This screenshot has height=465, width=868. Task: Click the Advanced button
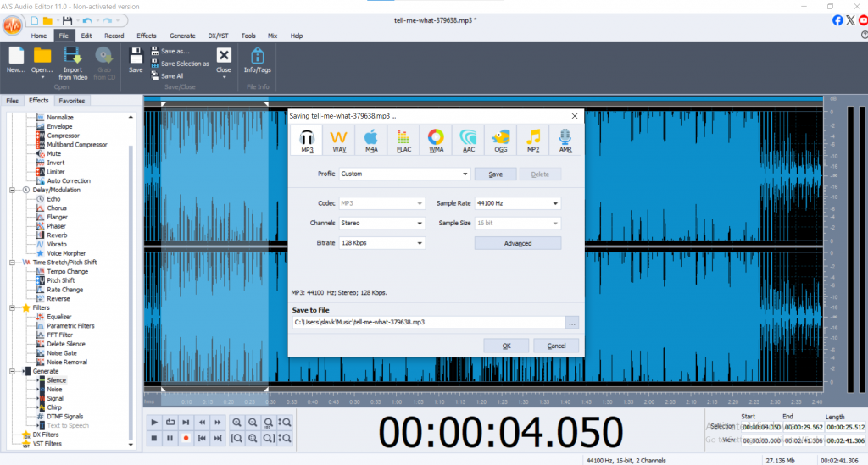[517, 243]
